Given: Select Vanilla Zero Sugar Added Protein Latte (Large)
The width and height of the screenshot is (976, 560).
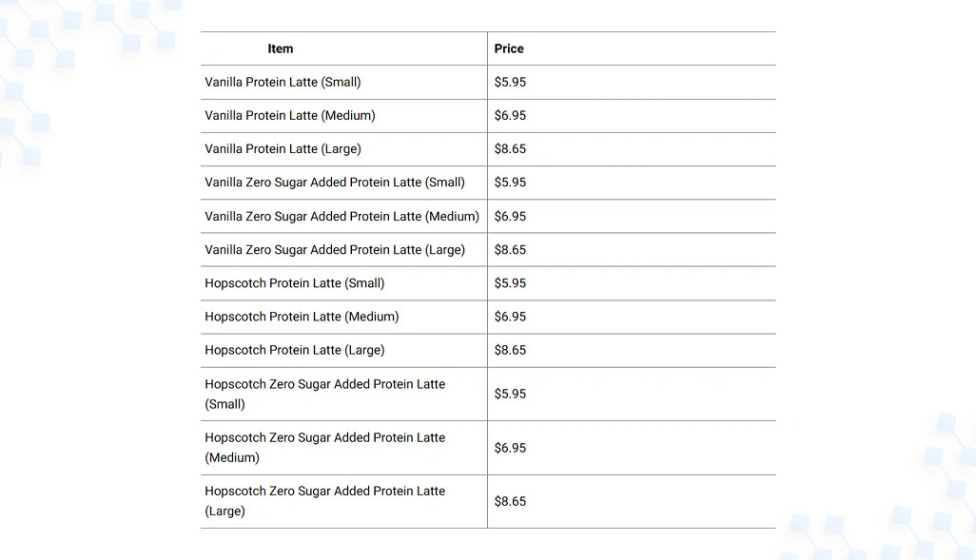Looking at the screenshot, I should click(x=335, y=250).
